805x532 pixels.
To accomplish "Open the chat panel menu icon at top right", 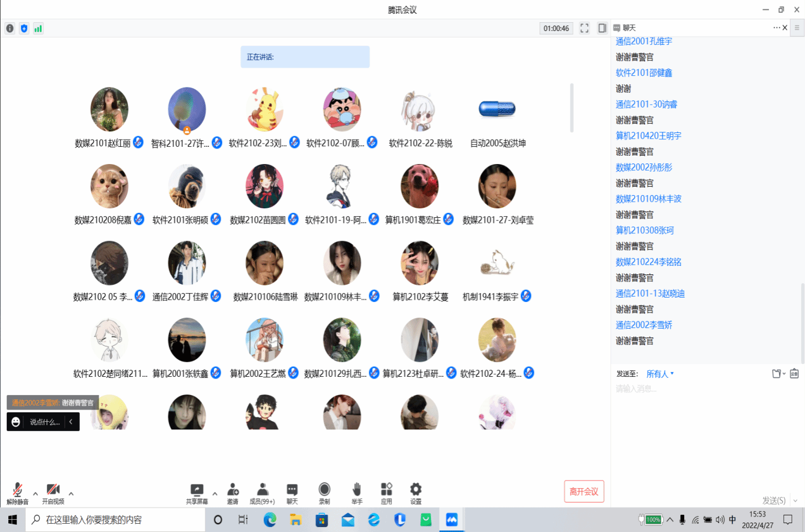I will coord(797,28).
